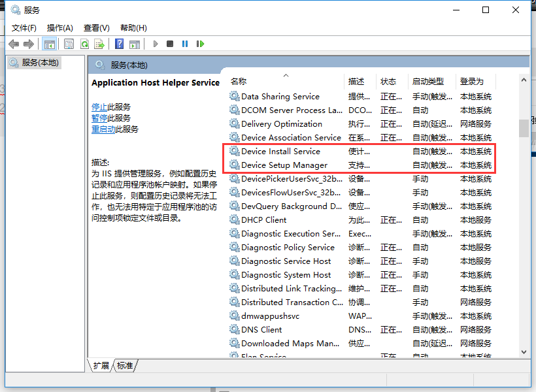Toggle the console tree visibility icon
The image size is (536, 392).
(x=50, y=44)
